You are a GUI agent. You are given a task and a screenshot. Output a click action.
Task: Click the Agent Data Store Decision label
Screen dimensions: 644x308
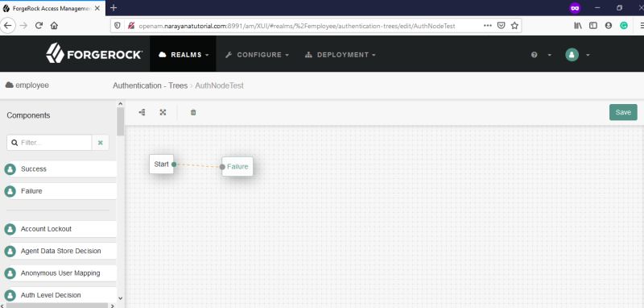(61, 252)
